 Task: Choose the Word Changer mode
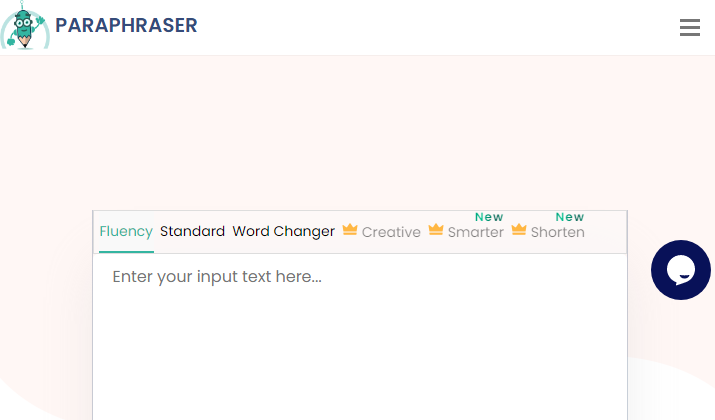click(284, 231)
